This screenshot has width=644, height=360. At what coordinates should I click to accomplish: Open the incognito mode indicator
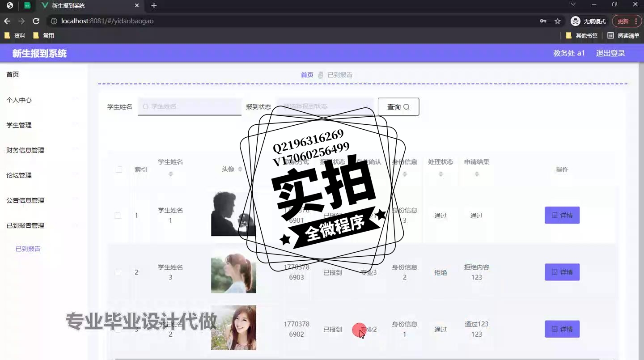pyautogui.click(x=589, y=21)
